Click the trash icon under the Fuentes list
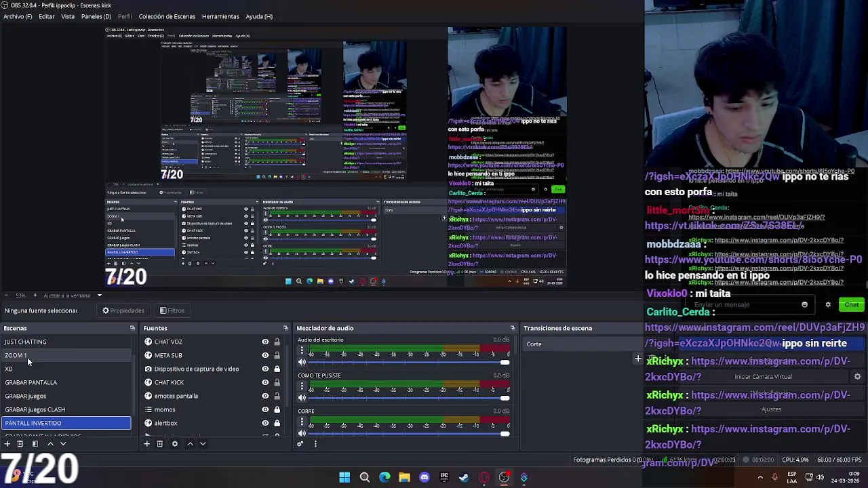 click(x=160, y=444)
